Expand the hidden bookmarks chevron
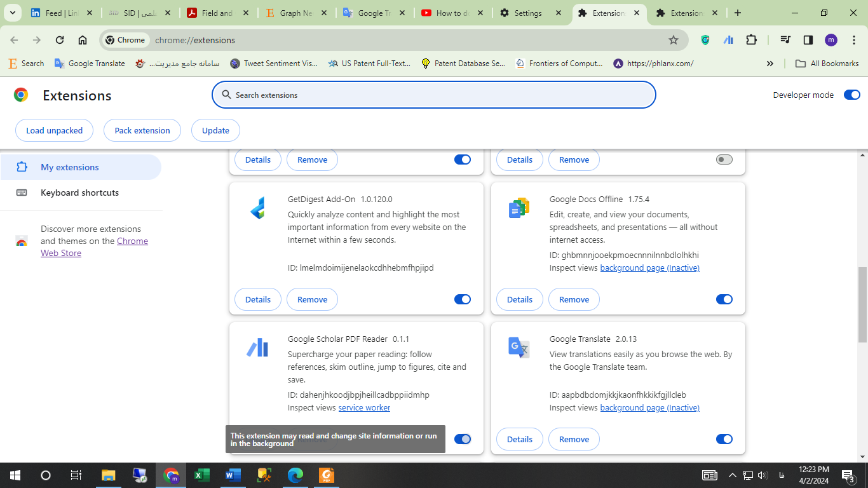The image size is (868, 488). 770,64
